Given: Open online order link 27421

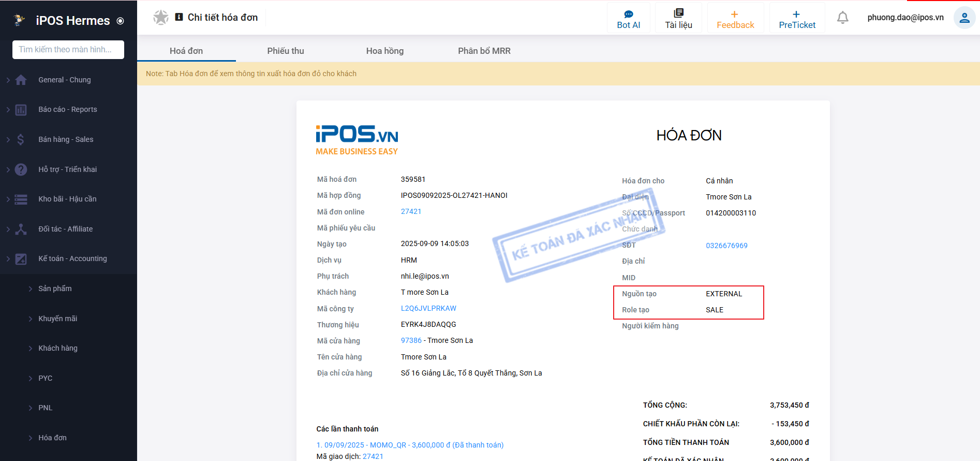Looking at the screenshot, I should [x=411, y=211].
